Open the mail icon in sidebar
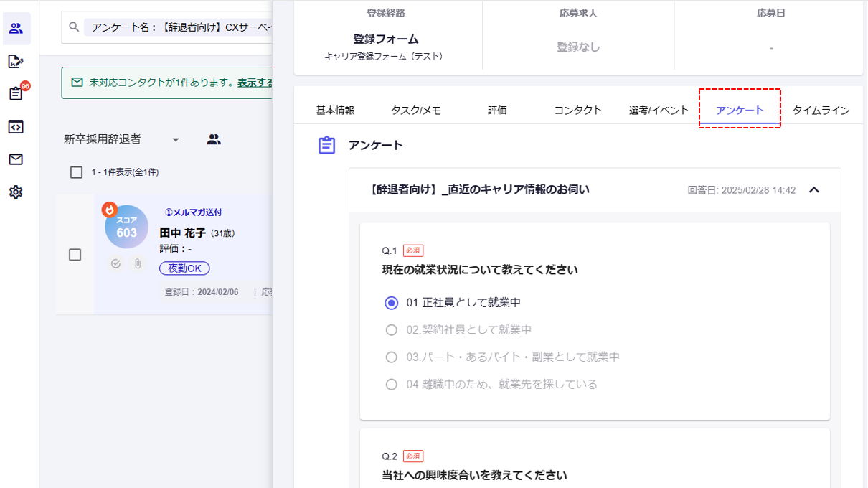This screenshot has height=488, width=868. point(16,159)
